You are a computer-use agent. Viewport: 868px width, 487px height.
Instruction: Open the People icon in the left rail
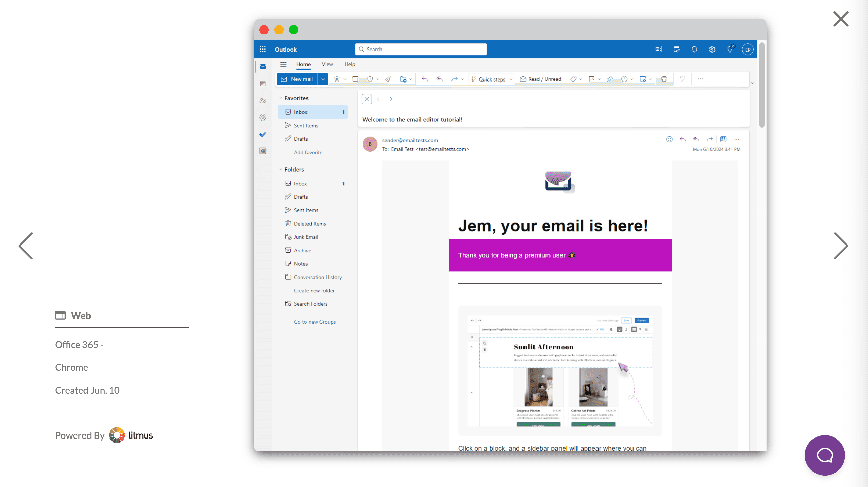[x=263, y=100]
